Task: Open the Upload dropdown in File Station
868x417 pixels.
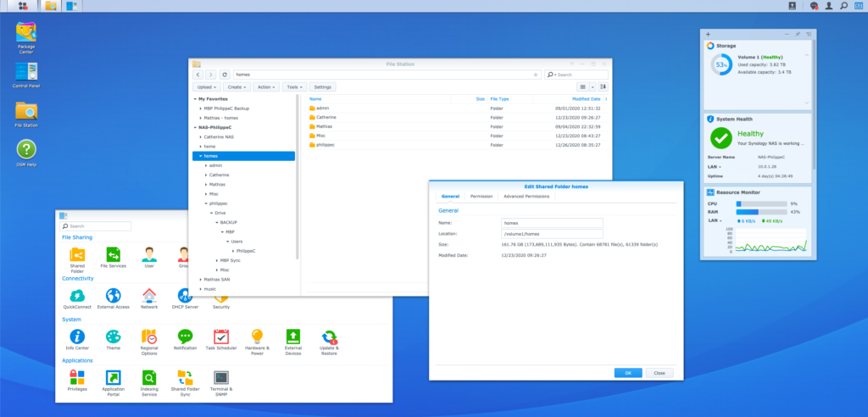Action: coord(207,87)
